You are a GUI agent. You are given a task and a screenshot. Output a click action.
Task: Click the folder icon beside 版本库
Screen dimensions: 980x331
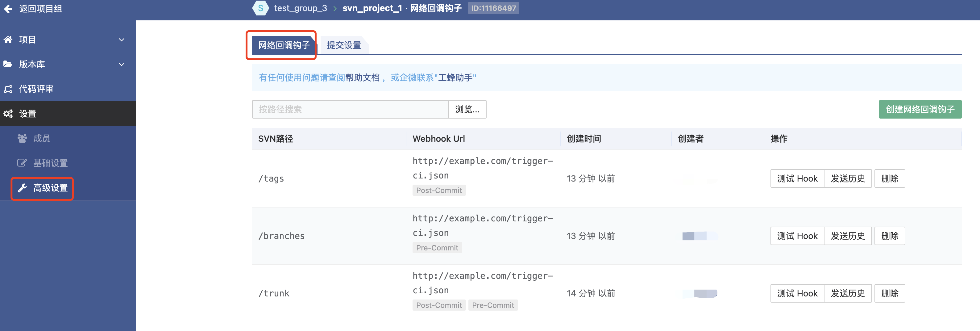pos(8,64)
